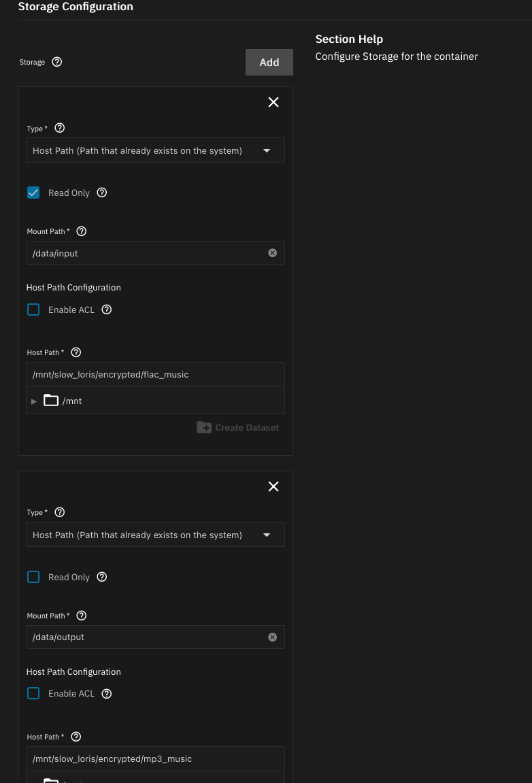Click the flac_music host path text field
The height and width of the screenshot is (783, 532).
pos(155,374)
